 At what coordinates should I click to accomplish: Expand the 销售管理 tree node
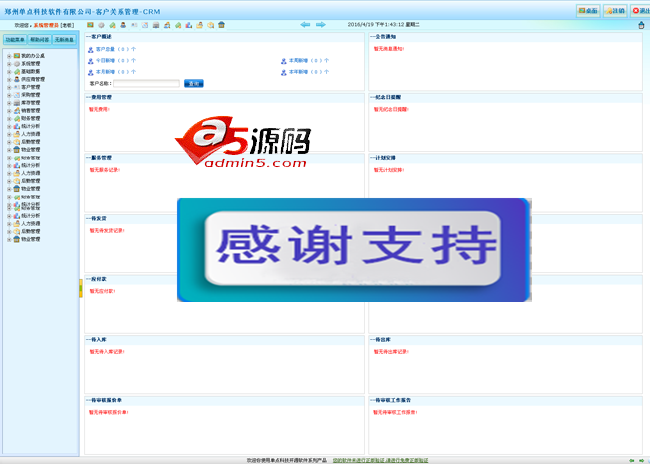pyautogui.click(x=9, y=111)
